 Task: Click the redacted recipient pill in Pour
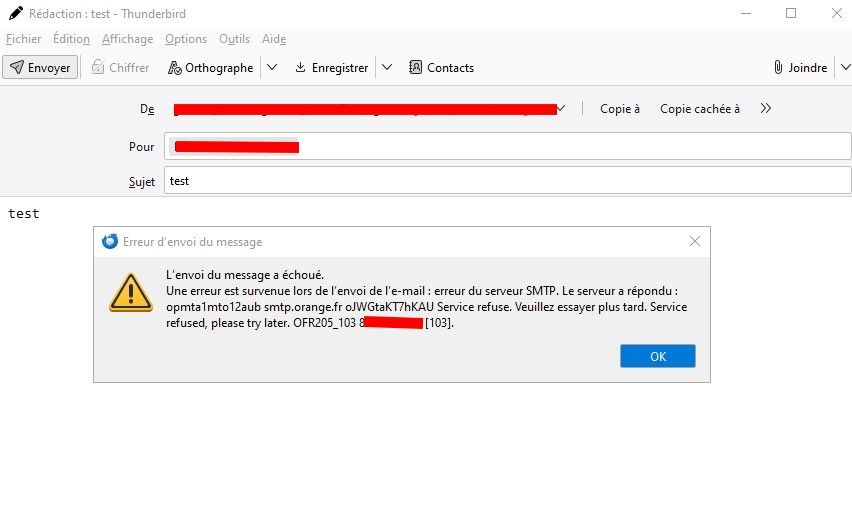tap(235, 147)
